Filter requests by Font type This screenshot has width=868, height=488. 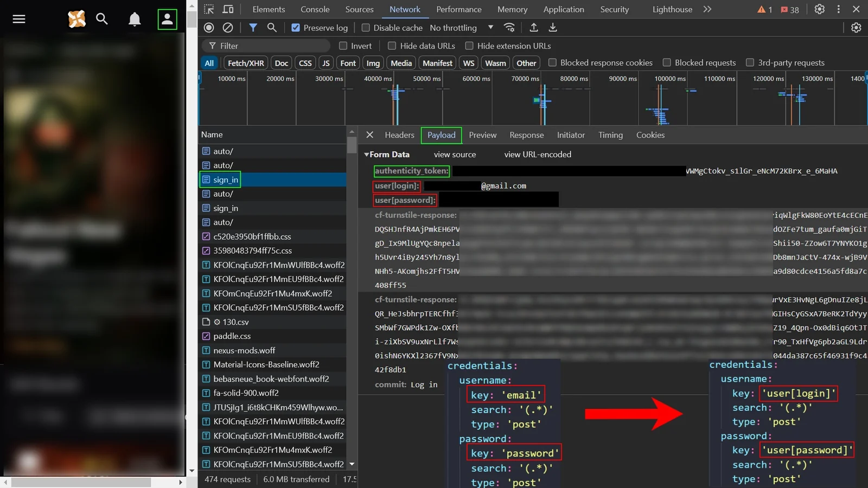click(348, 63)
